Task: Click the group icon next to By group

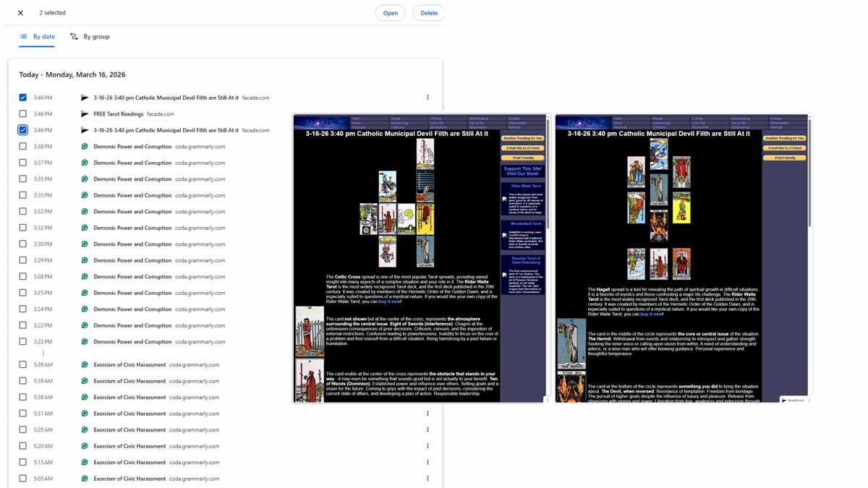Action: point(74,37)
